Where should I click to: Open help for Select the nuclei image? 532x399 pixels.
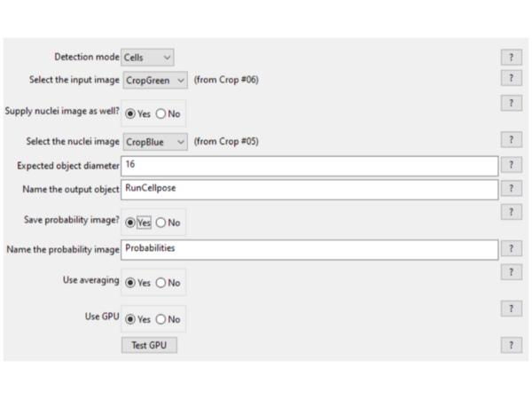tap(510, 139)
